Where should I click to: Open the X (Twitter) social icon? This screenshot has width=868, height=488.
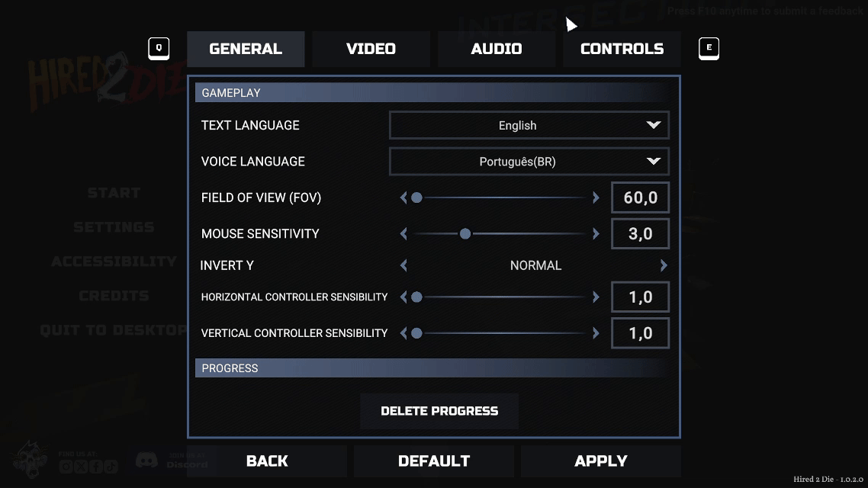81,467
